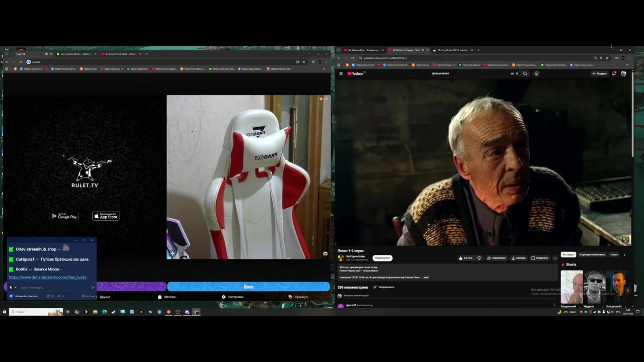Expand 00ev_streamhub_shop username dropdown in chat
Viewport: 644px width, 362px height.
tap(59, 249)
